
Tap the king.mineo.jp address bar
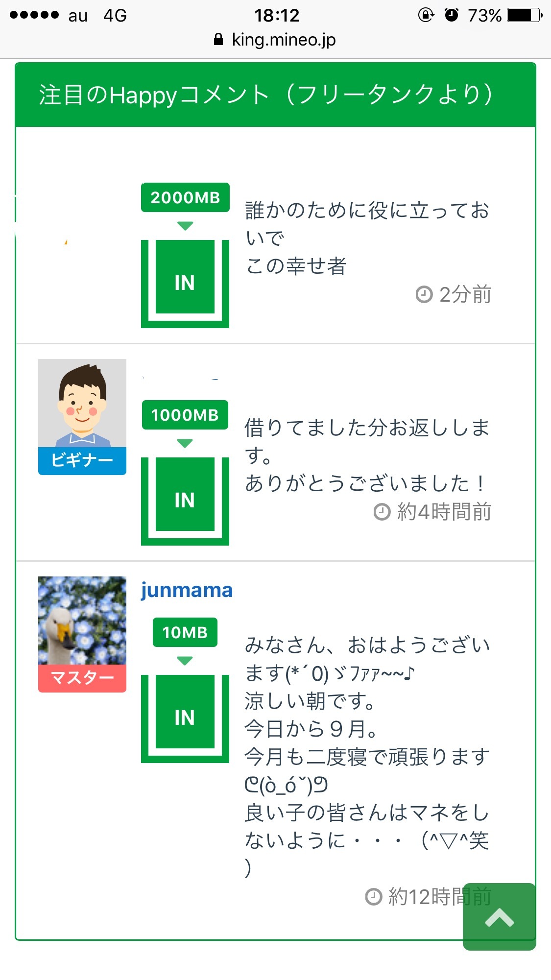click(x=284, y=40)
